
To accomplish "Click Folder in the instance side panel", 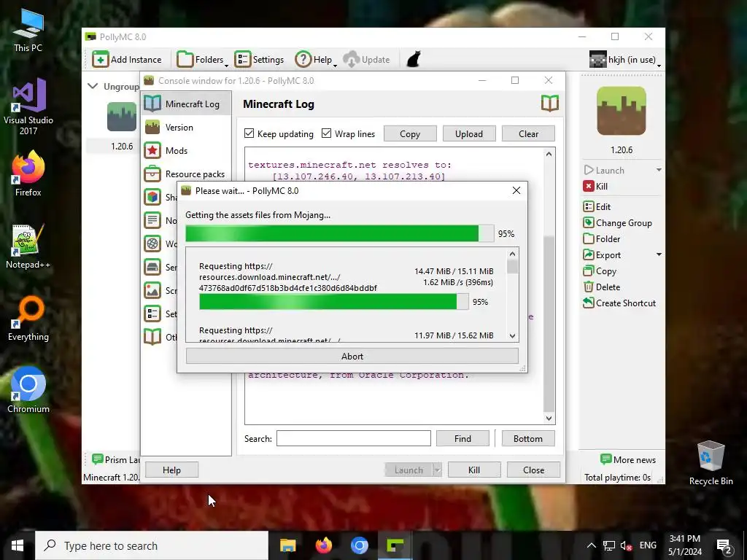I will pos(602,239).
